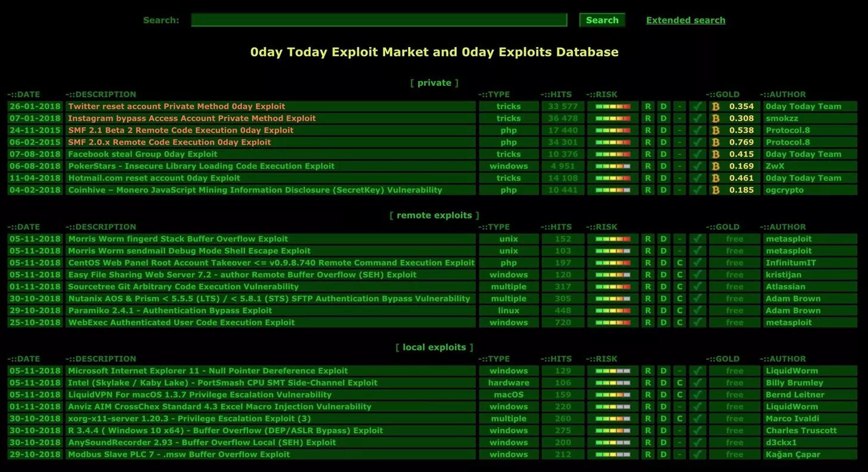Open SMF 2.1 Beta 2 Remote Code Execution
The height and width of the screenshot is (472, 868).
[x=181, y=131]
